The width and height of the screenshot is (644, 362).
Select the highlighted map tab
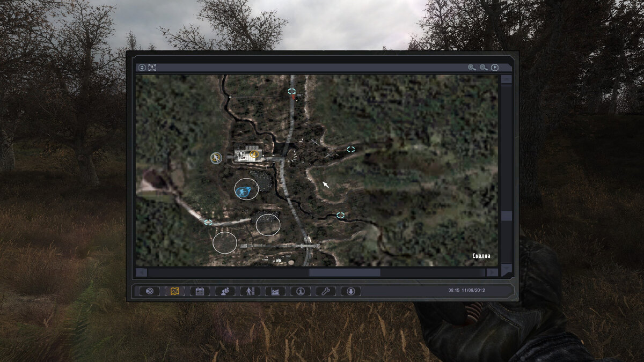point(174,291)
